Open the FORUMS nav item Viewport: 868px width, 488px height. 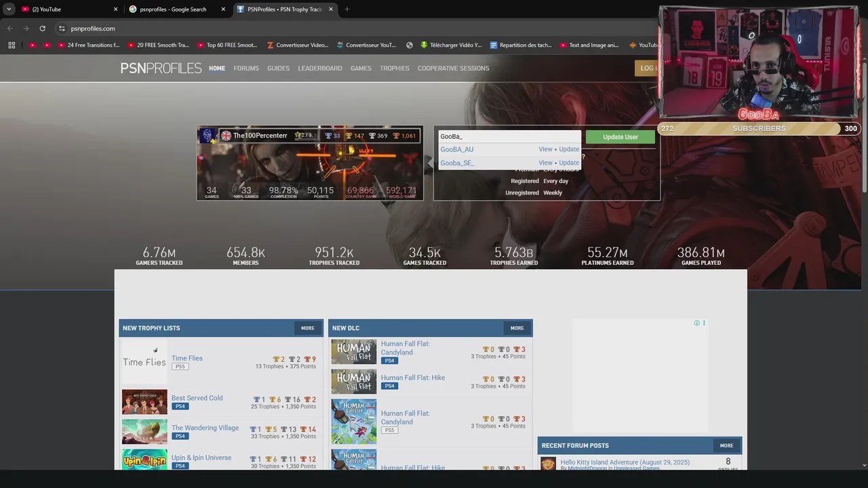[246, 68]
